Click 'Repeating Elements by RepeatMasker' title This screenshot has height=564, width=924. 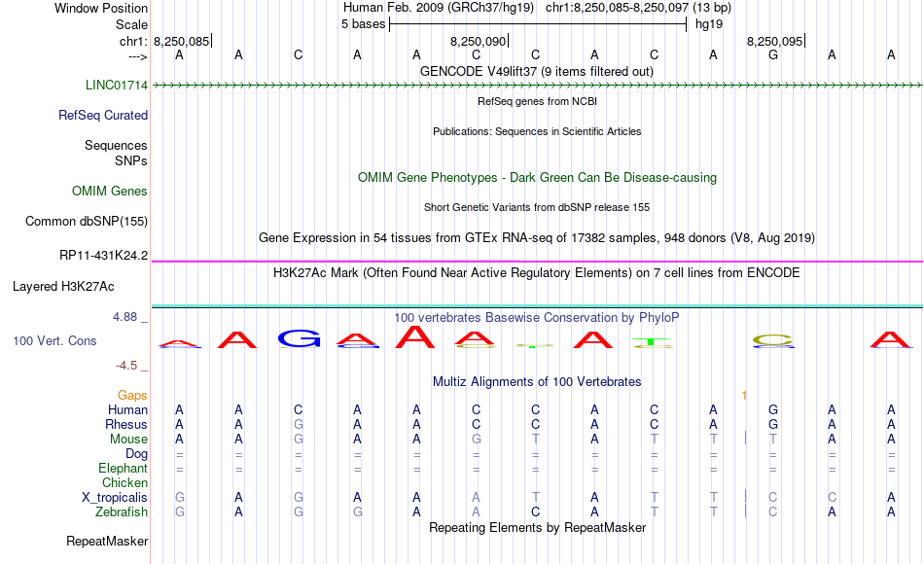coord(538,527)
